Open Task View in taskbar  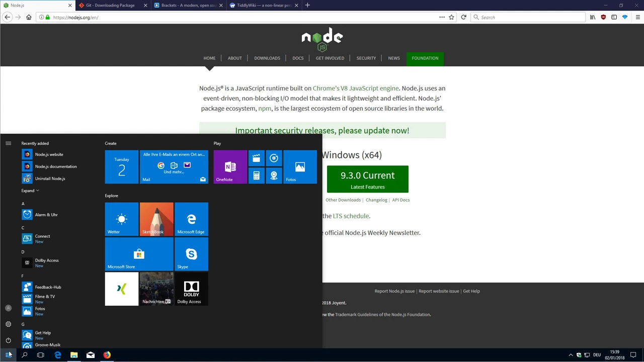(x=41, y=355)
